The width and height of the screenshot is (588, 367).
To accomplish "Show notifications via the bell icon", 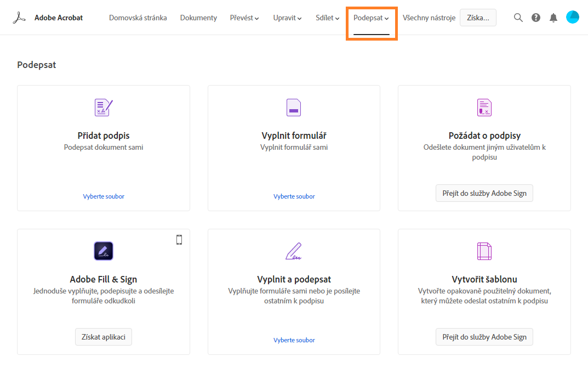I will point(553,18).
